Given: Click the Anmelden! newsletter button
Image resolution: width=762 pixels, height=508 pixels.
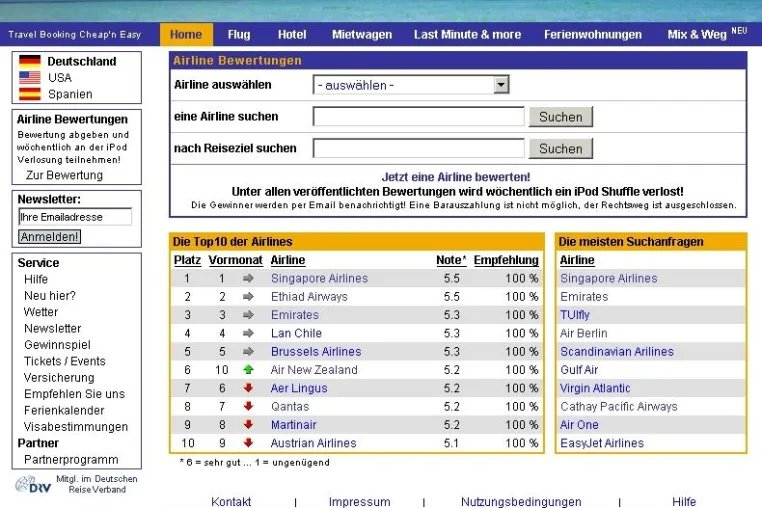Looking at the screenshot, I should point(50,237).
